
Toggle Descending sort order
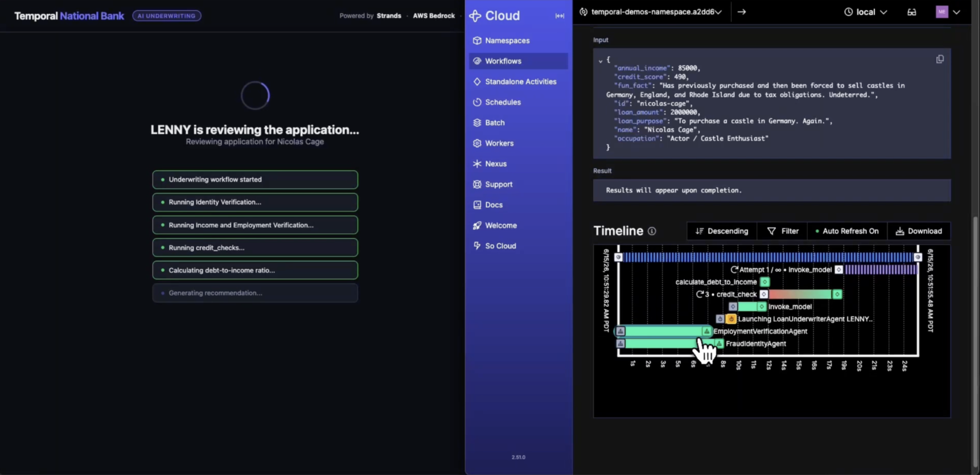pyautogui.click(x=722, y=231)
